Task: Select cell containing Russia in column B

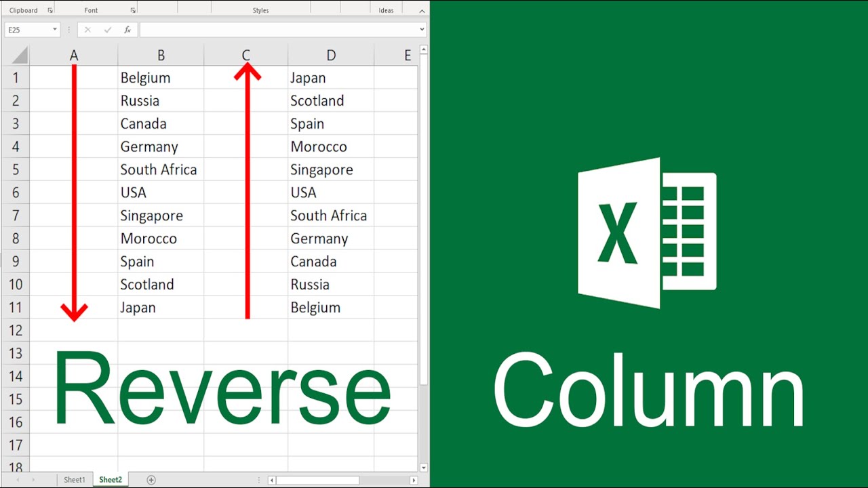Action: click(161, 100)
